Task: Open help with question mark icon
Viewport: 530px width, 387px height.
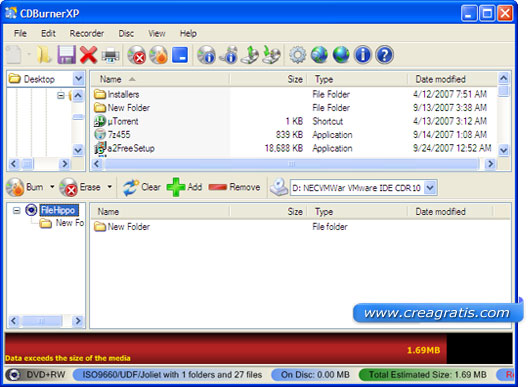Action: [384, 55]
